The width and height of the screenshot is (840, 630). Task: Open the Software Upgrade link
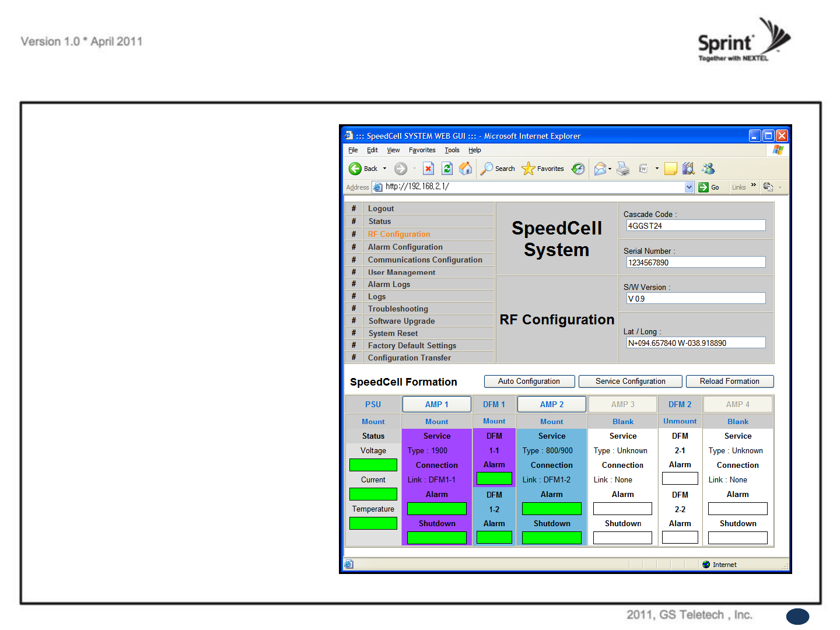point(402,321)
